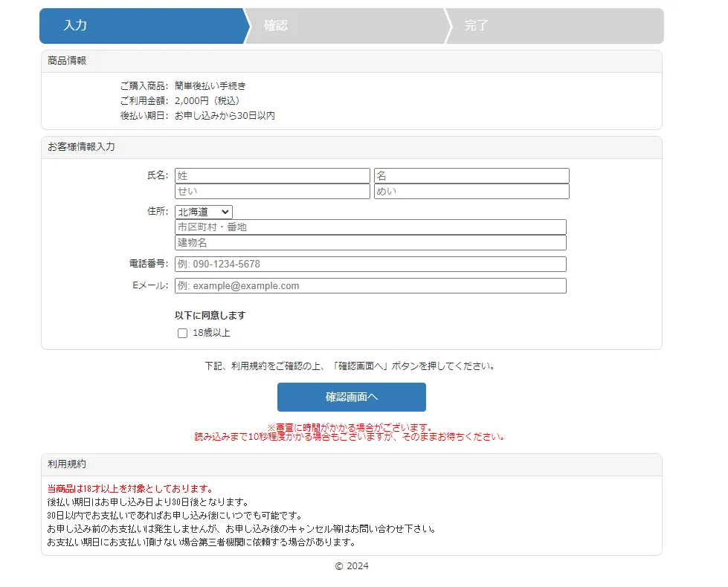728x587 pixels.
Task: Click the 電話番号 phone number input
Action: coord(370,265)
